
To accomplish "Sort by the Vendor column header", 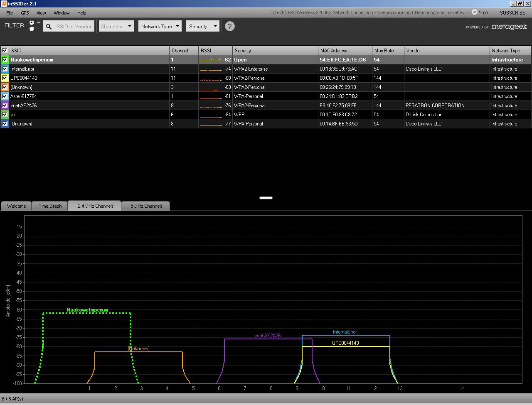I will pyautogui.click(x=447, y=51).
